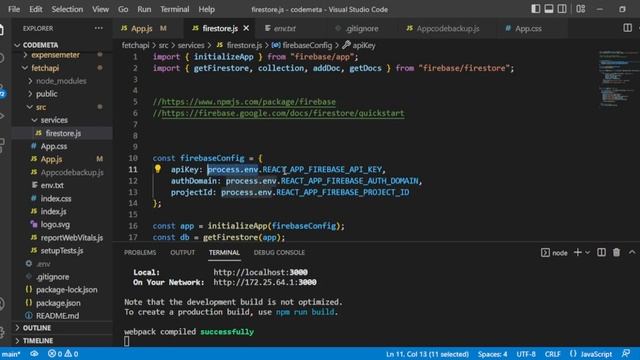Switch to the .gitignore editor tab
The height and width of the screenshot is (360, 640).
point(362,28)
